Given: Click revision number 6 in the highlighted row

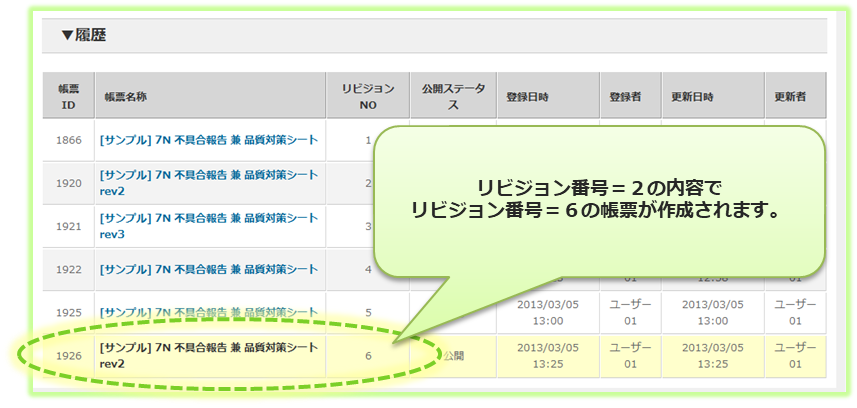Looking at the screenshot, I should pos(367,355).
